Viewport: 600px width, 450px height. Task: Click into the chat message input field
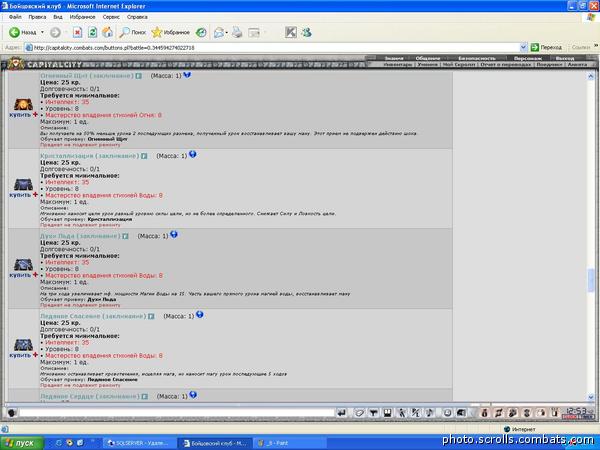[177, 412]
